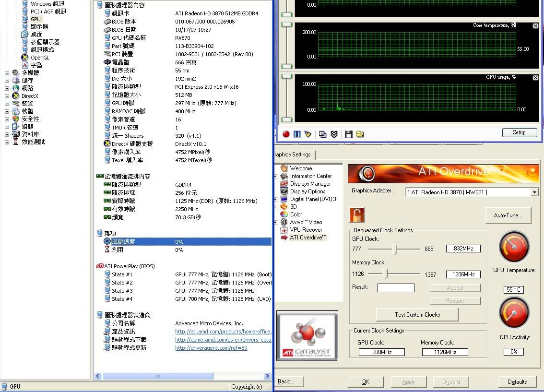The image size is (544, 392).
Task: Click the double-chevron down icon in monitor toolbar
Action: point(334,134)
